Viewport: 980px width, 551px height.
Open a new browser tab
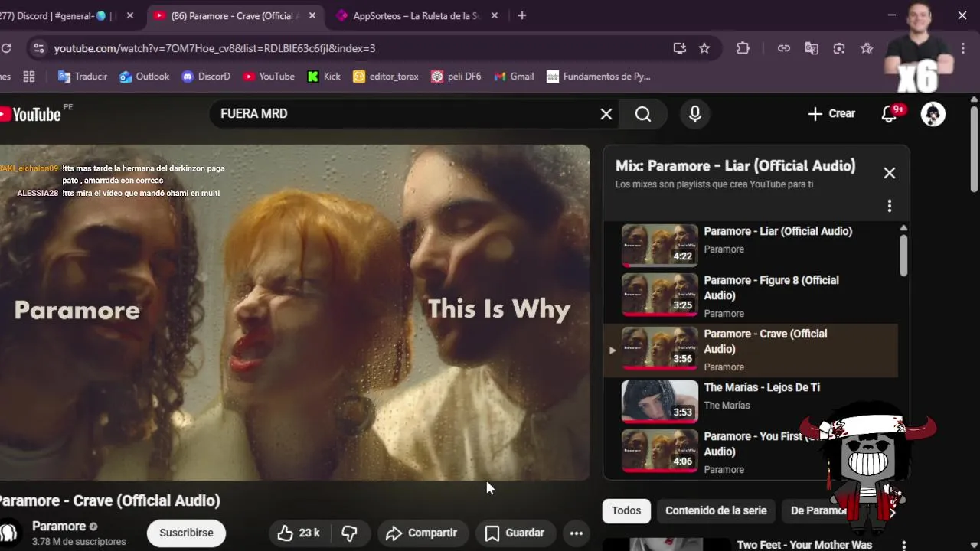pos(521,15)
